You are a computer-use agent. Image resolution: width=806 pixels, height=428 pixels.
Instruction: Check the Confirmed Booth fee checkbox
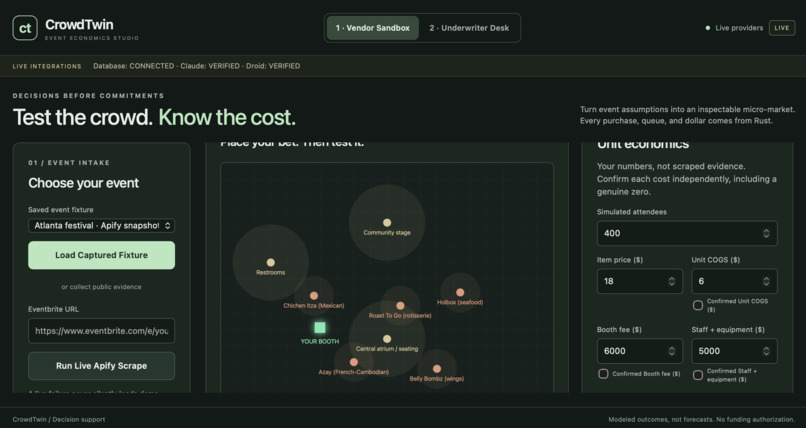pos(603,374)
